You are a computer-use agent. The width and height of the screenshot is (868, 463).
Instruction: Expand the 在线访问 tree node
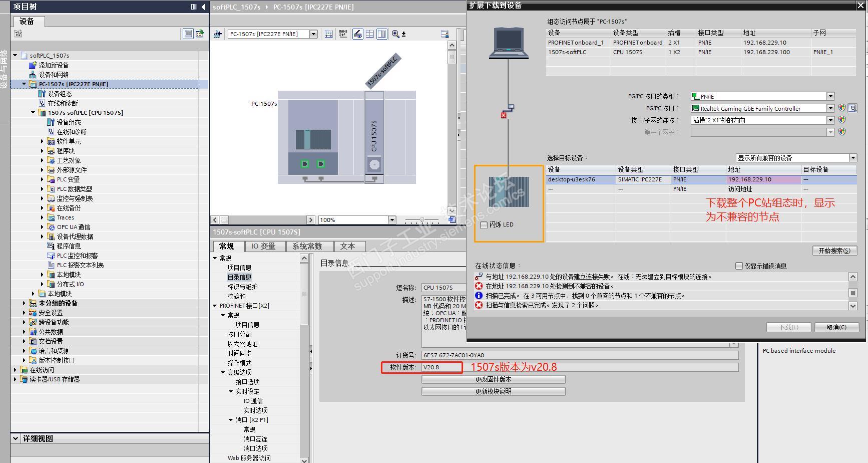pos(15,370)
